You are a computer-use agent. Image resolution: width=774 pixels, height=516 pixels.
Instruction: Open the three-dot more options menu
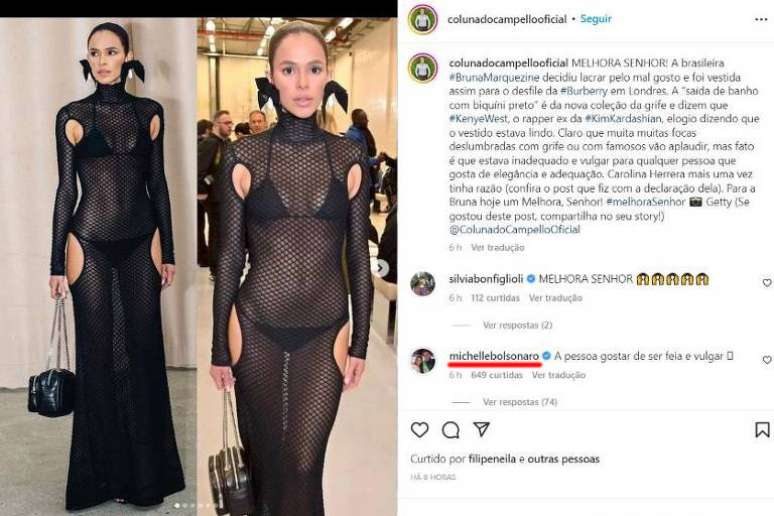pyautogui.click(x=761, y=19)
